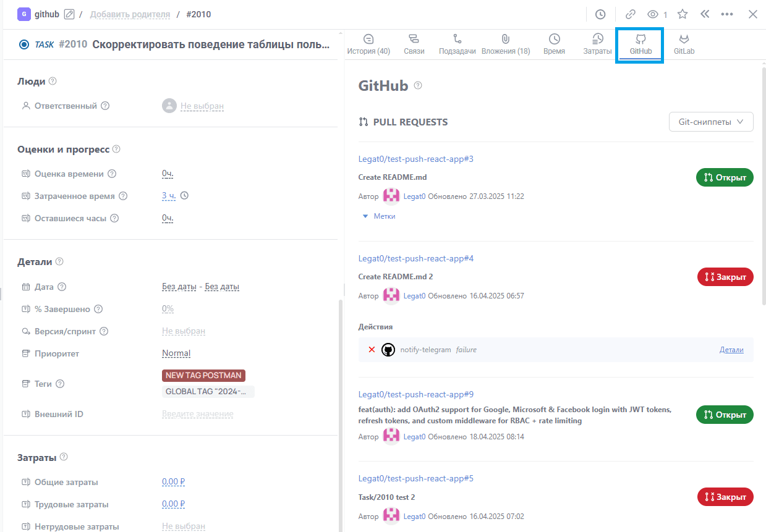Click help icon beside Оценки и прогресс
The image size is (766, 532).
[116, 149]
